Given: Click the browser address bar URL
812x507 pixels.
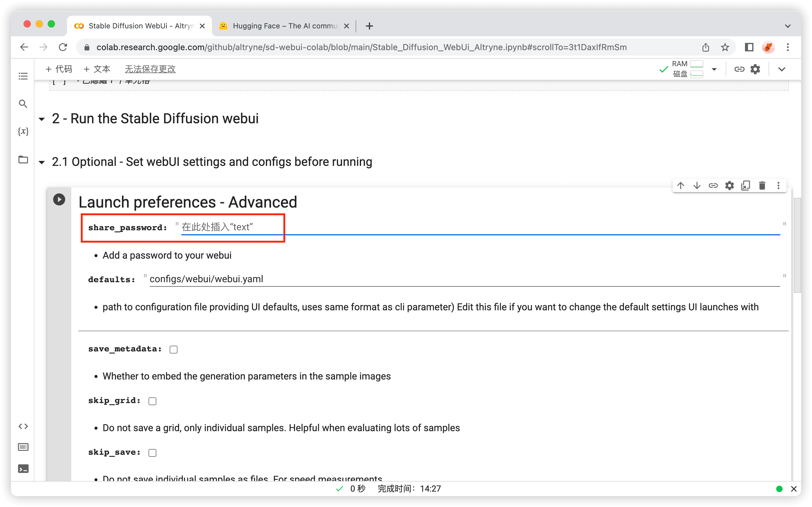Looking at the screenshot, I should pos(361,47).
